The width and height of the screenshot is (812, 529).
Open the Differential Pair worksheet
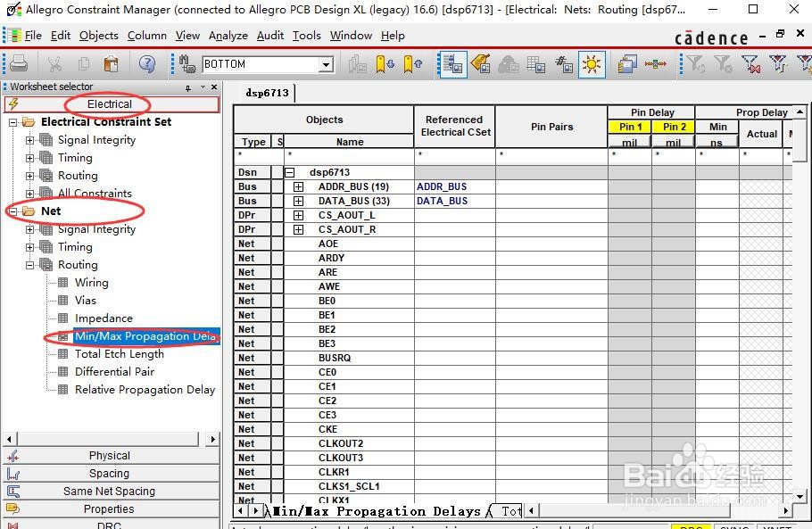pyautogui.click(x=114, y=372)
